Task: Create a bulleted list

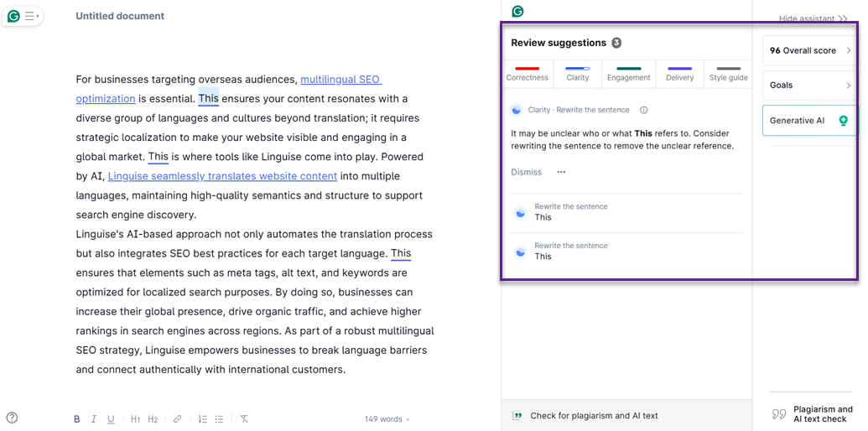Action: [219, 418]
